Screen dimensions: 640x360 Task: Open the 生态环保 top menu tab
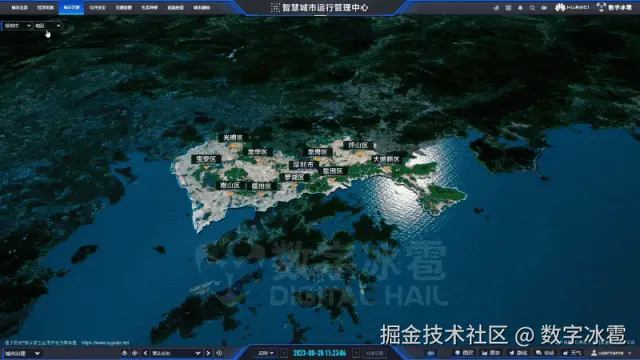149,8
